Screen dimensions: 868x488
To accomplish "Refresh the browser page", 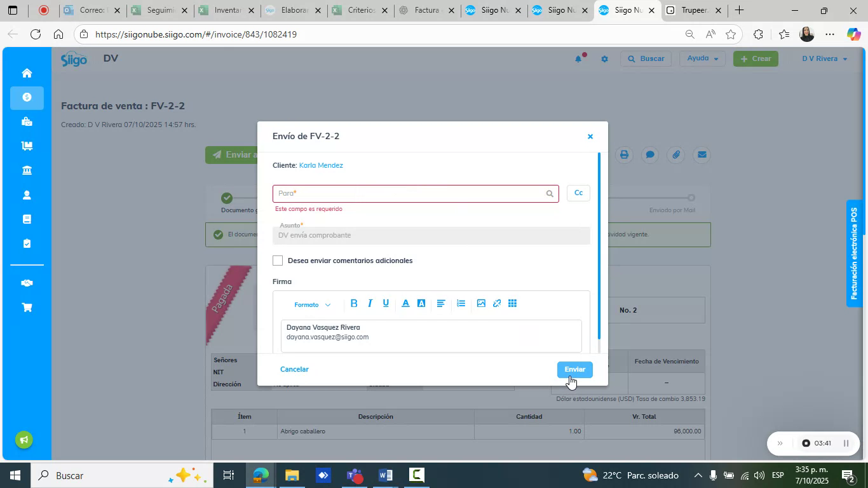I will [x=36, y=34].
